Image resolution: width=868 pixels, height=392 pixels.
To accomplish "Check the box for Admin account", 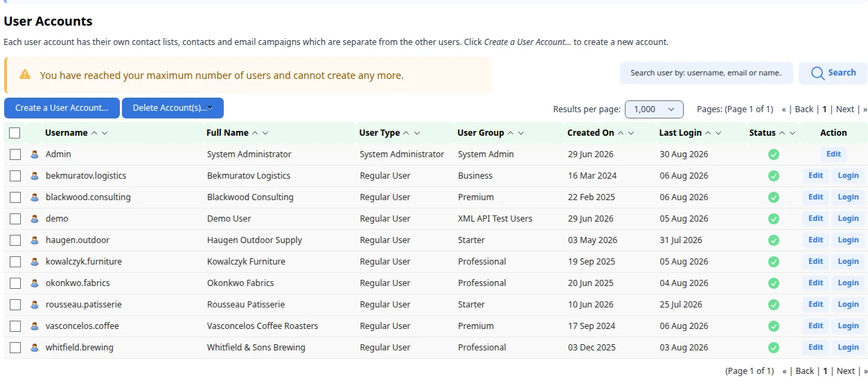I will [15, 154].
